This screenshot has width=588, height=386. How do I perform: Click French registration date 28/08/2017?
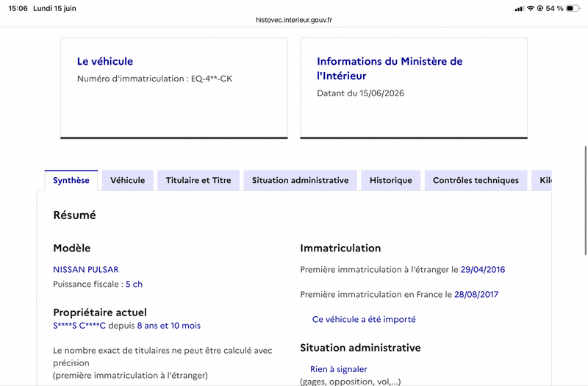point(476,295)
